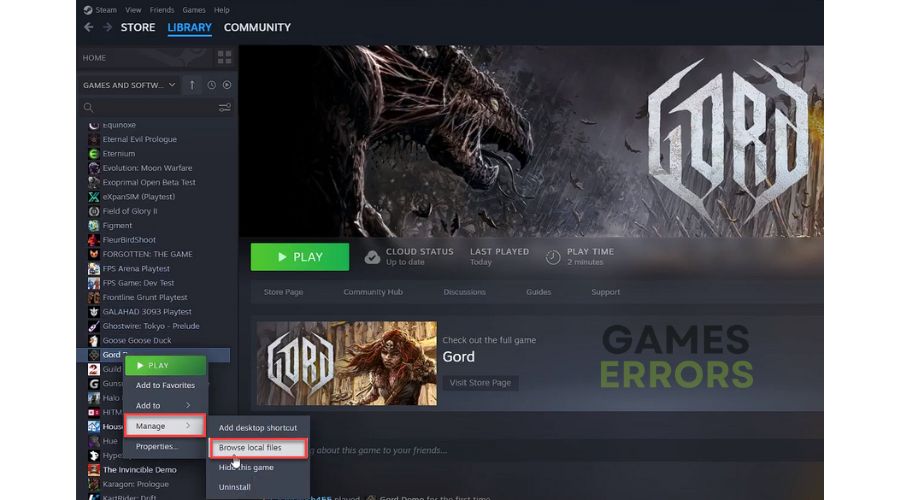The width and height of the screenshot is (900, 500).
Task: Go to library HOME
Action: [x=94, y=57]
